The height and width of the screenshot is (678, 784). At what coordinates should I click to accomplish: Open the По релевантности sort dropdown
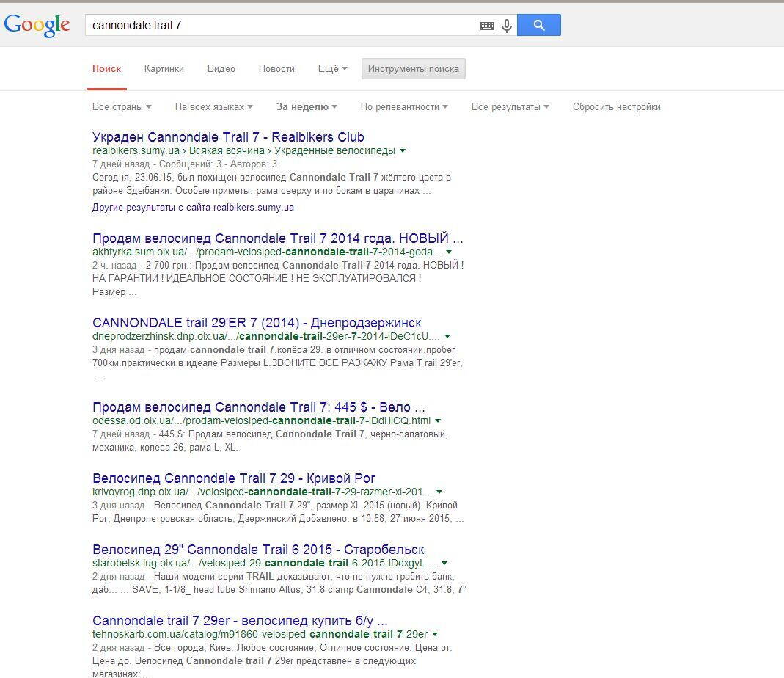403,106
